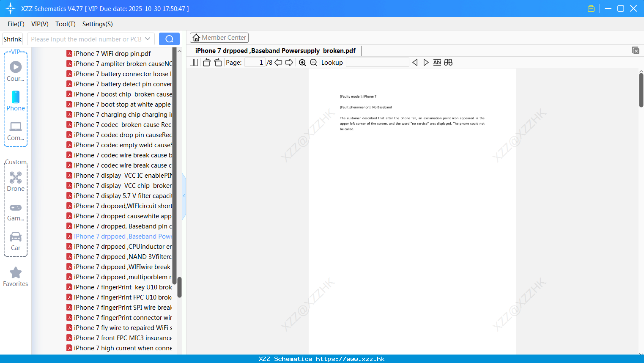Open iPhone 7 fly wire to repaired WiFi

119,327
